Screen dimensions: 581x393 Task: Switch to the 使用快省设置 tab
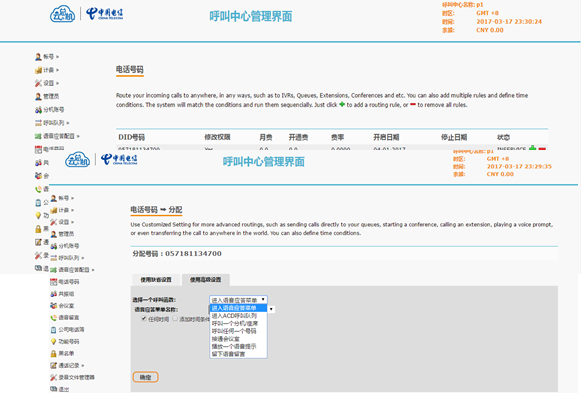(156, 280)
